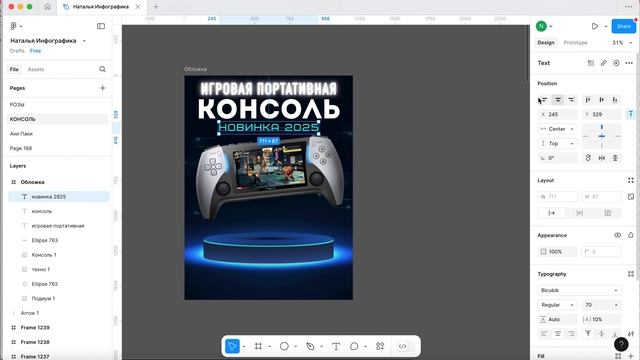Open the Bicubik font family dropdown
Screen dimensions: 640x360
pos(579,290)
